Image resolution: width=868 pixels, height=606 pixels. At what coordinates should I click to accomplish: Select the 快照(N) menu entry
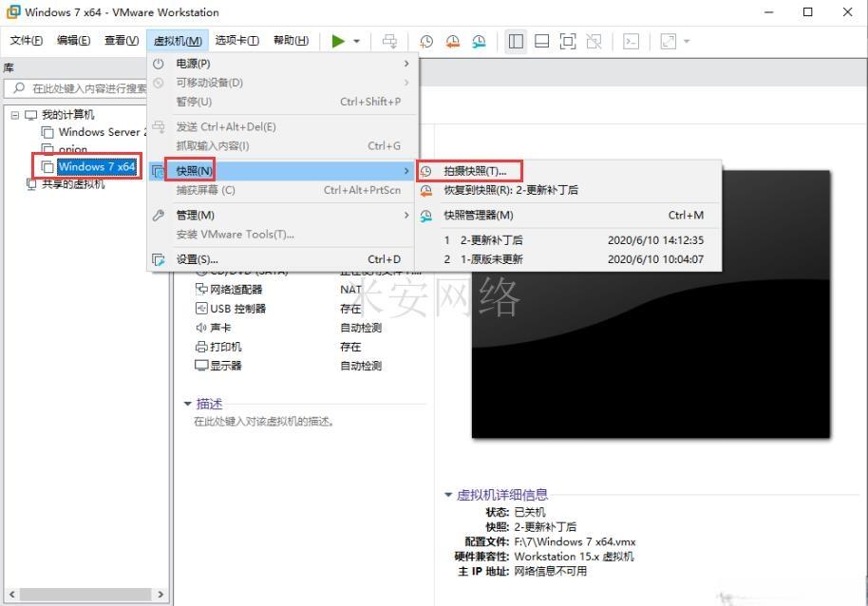[x=282, y=171]
